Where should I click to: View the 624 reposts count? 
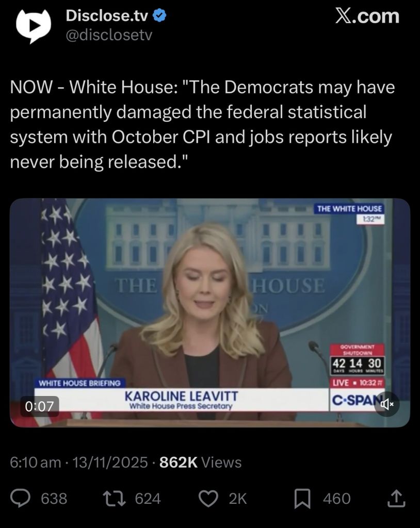point(148,499)
